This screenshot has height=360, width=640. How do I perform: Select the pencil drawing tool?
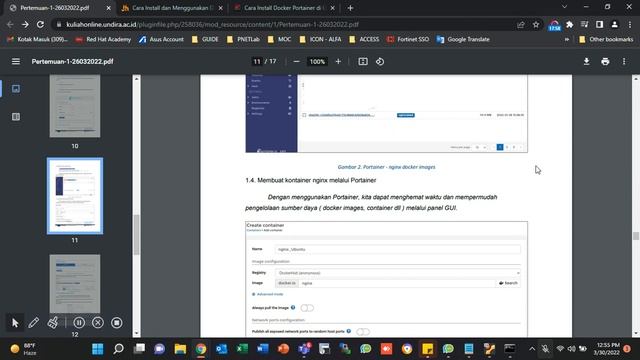click(34, 323)
